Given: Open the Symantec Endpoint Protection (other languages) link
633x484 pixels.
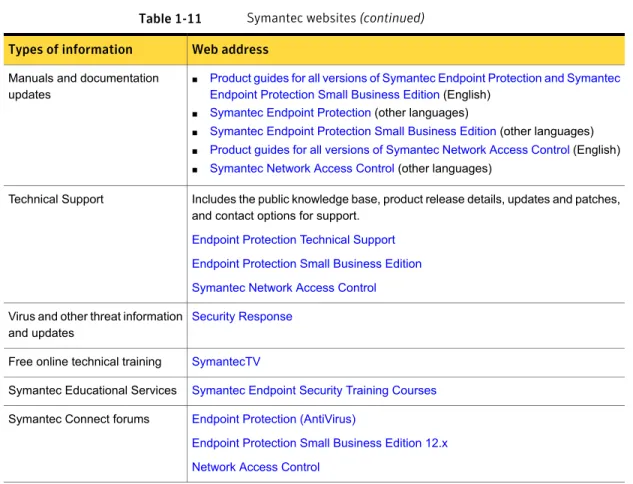Looking at the screenshot, I should point(290,113).
